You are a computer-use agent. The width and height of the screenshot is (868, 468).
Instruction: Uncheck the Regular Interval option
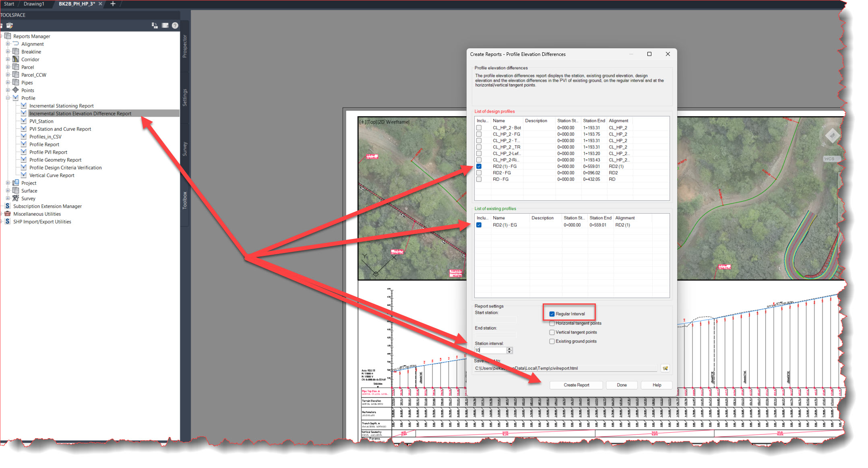[552, 314]
